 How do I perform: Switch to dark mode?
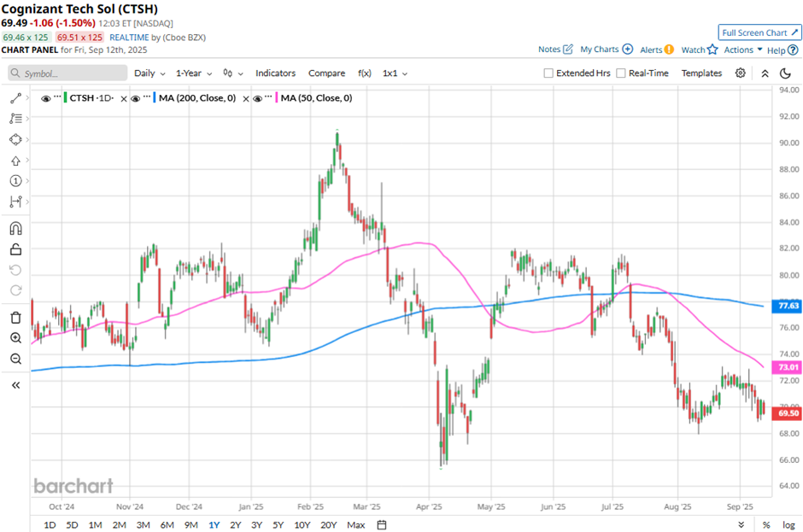pyautogui.click(x=785, y=73)
